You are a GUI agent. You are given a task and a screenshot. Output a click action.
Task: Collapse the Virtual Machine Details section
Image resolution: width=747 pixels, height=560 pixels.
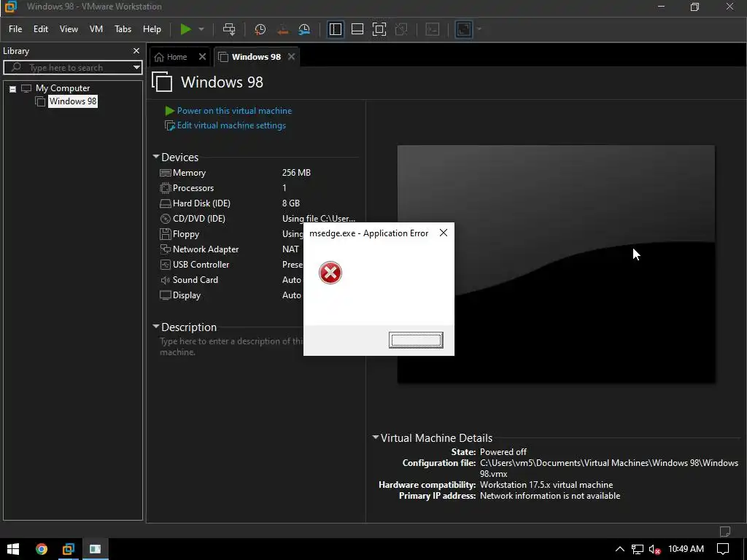tap(376, 437)
